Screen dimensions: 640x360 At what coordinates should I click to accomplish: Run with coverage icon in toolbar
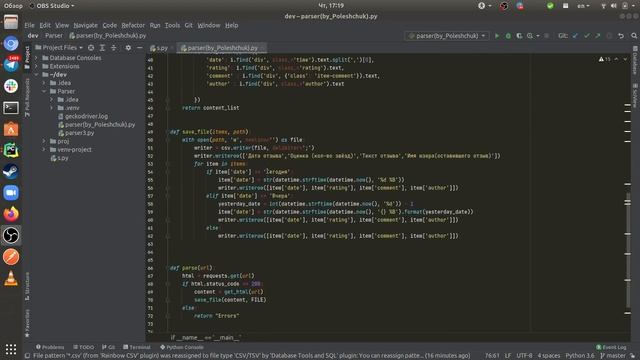tap(519, 36)
